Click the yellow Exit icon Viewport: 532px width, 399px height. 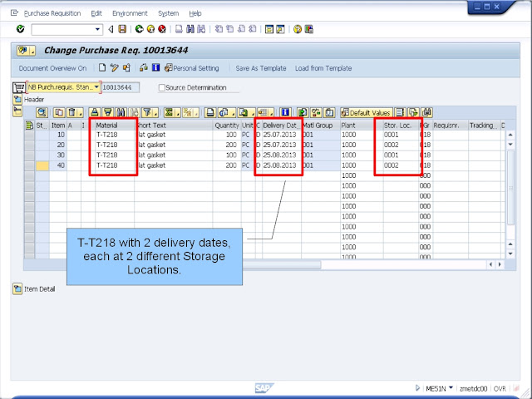click(150, 29)
